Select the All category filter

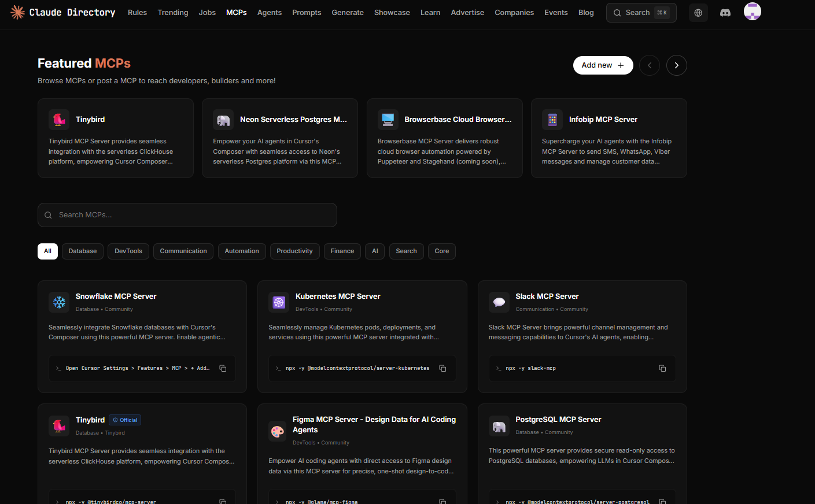click(x=47, y=251)
